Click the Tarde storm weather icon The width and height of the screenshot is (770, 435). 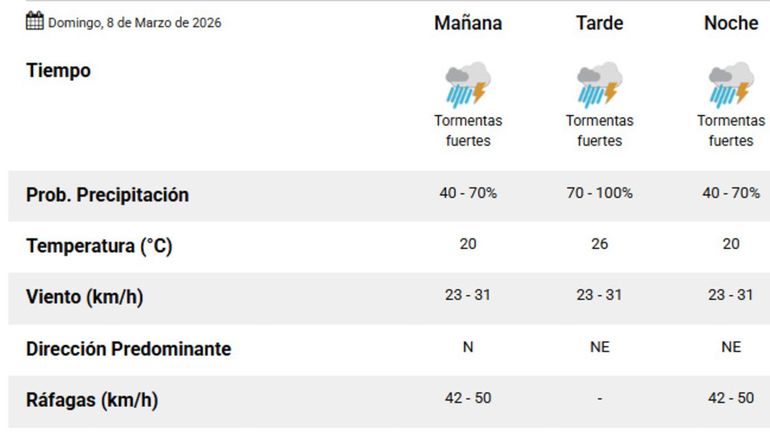[599, 84]
